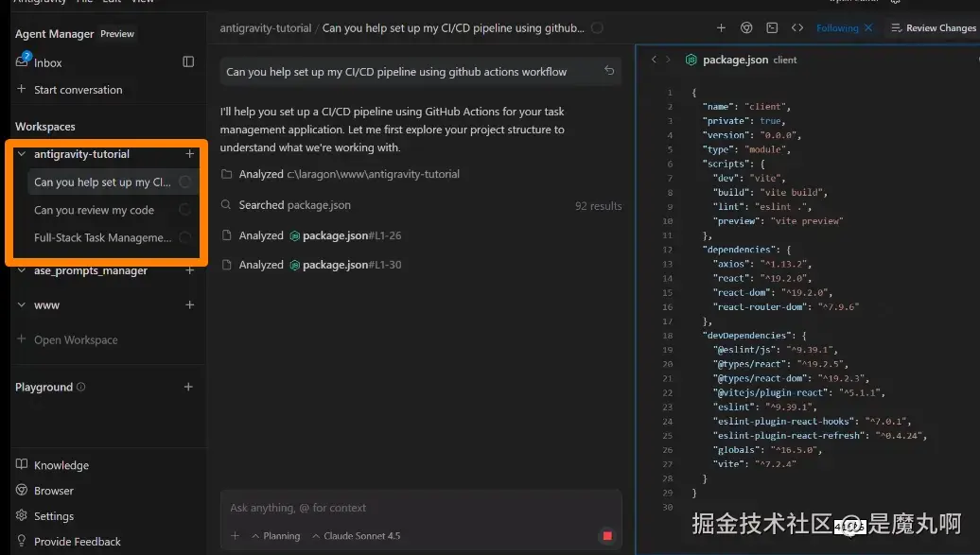The image size is (980, 555).
Task: Open Analyzed package.json#L1-26 entry
Action: click(x=311, y=235)
